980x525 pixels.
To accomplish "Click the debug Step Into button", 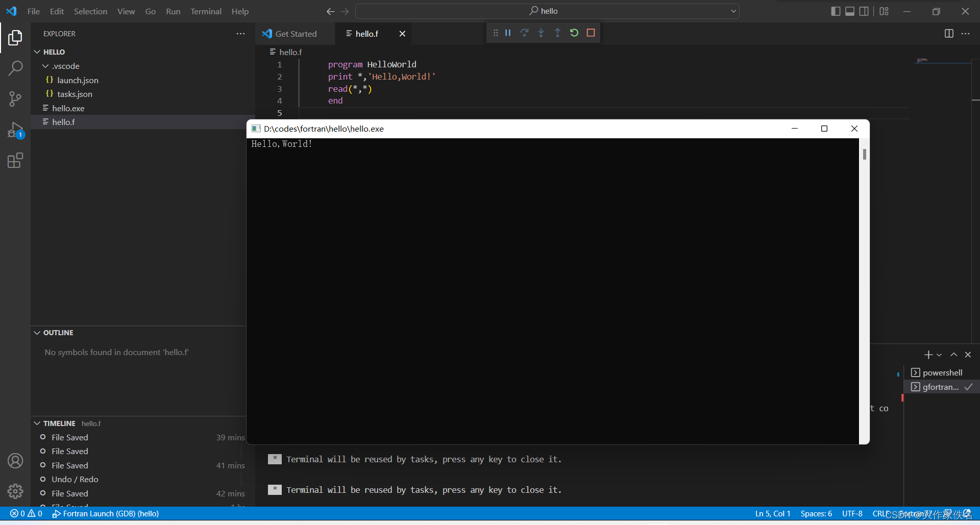I will point(541,33).
